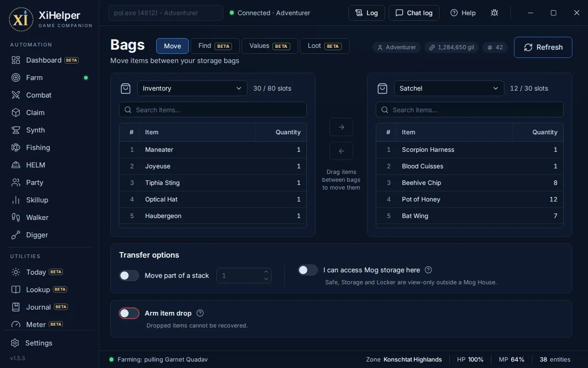Select the Tiphia Sting row
588x368 pixels.
(213, 183)
